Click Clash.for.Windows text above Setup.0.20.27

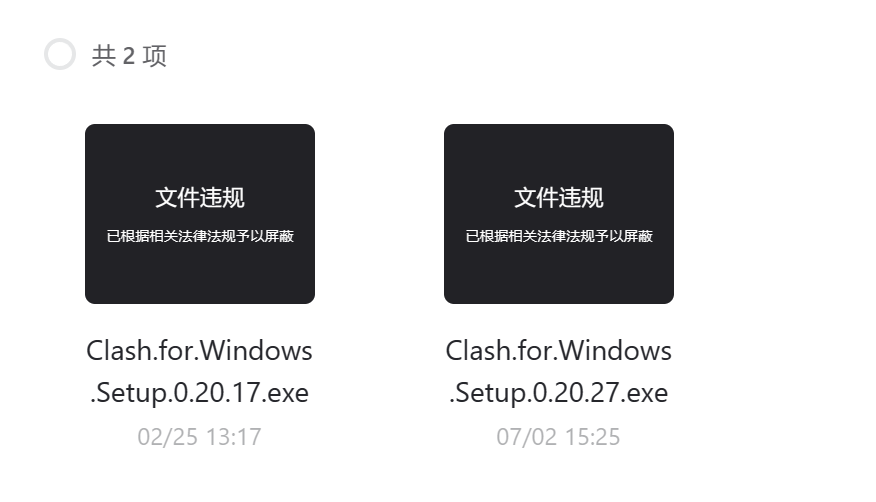tap(559, 351)
